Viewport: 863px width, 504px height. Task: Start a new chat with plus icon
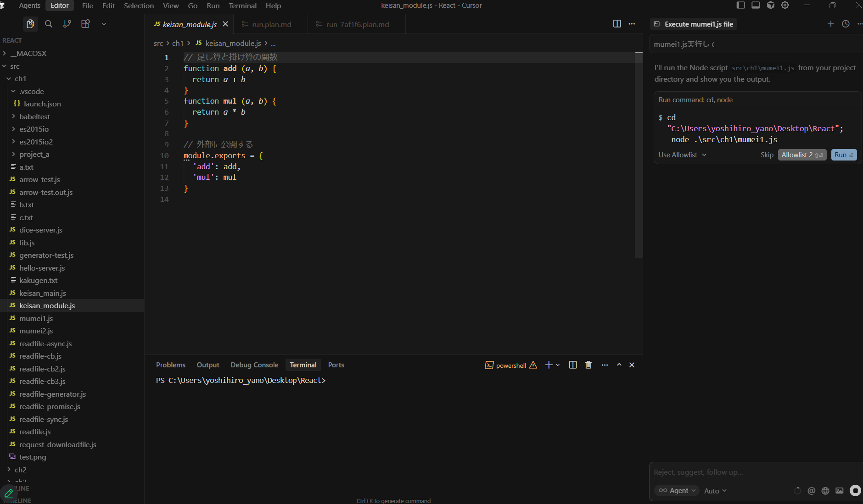click(x=831, y=24)
